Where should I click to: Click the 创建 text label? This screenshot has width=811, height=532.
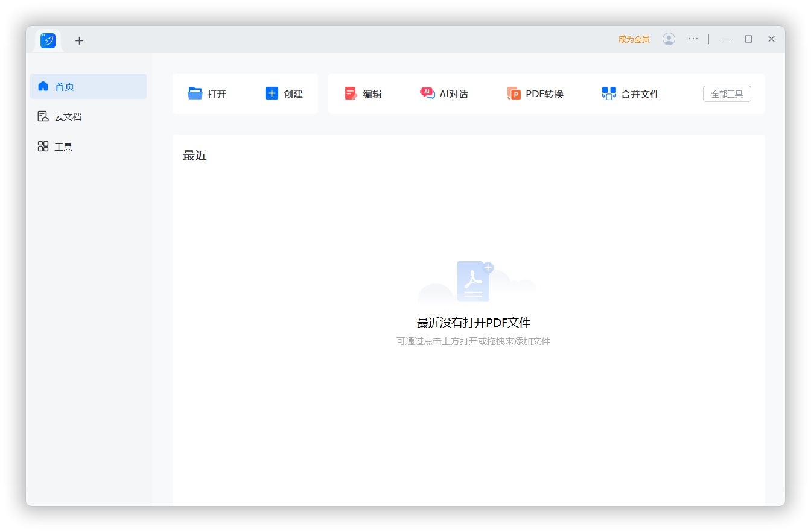[293, 94]
